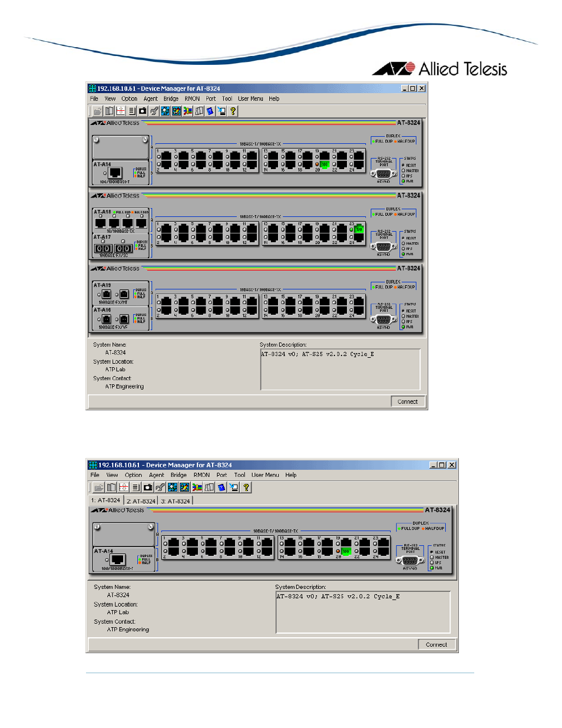The image size is (562, 728).
Task: Click the RS-232 serial port on the third switch of the three-switch window
Action: [384, 319]
